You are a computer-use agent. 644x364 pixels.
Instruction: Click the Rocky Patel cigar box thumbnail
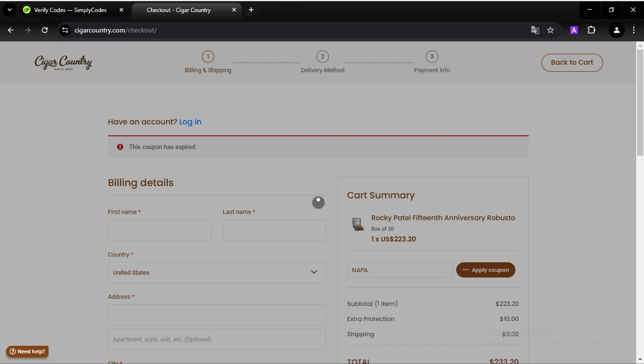(x=358, y=224)
